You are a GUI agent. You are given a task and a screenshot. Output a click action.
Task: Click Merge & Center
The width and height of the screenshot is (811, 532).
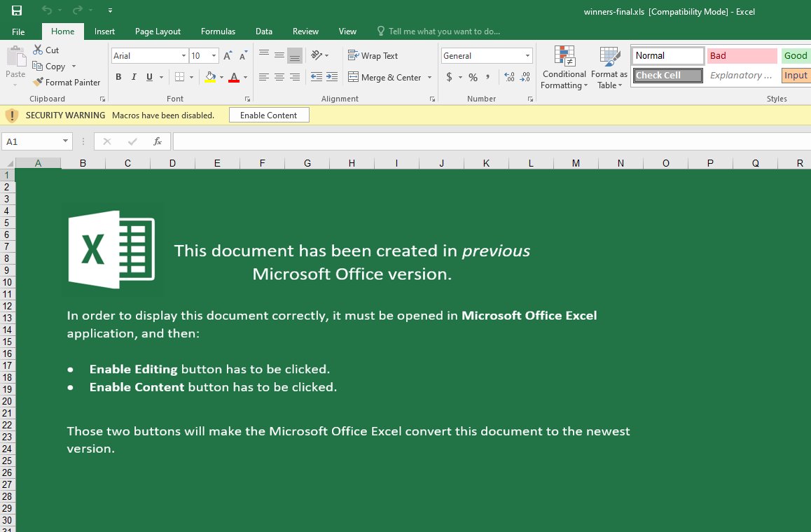384,77
